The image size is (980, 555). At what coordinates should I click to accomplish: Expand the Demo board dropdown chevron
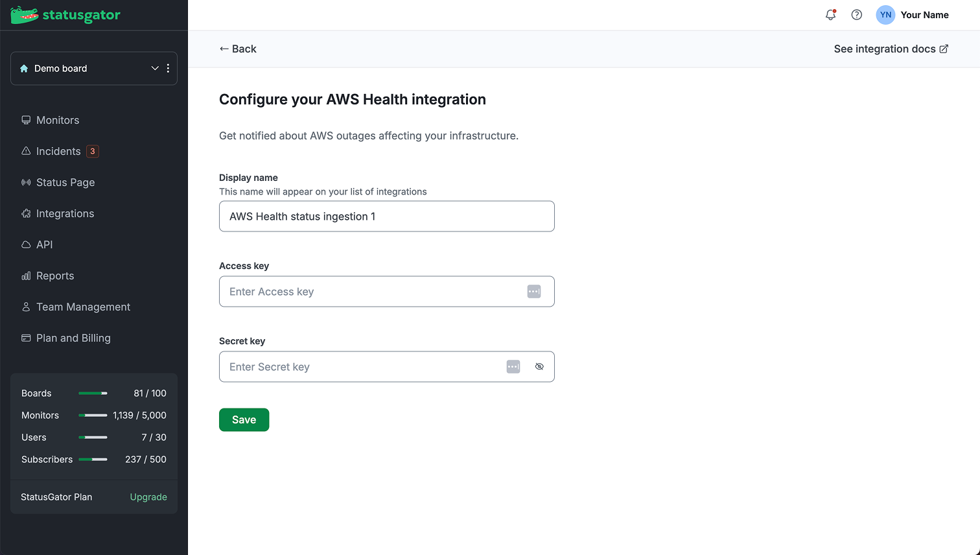(155, 68)
